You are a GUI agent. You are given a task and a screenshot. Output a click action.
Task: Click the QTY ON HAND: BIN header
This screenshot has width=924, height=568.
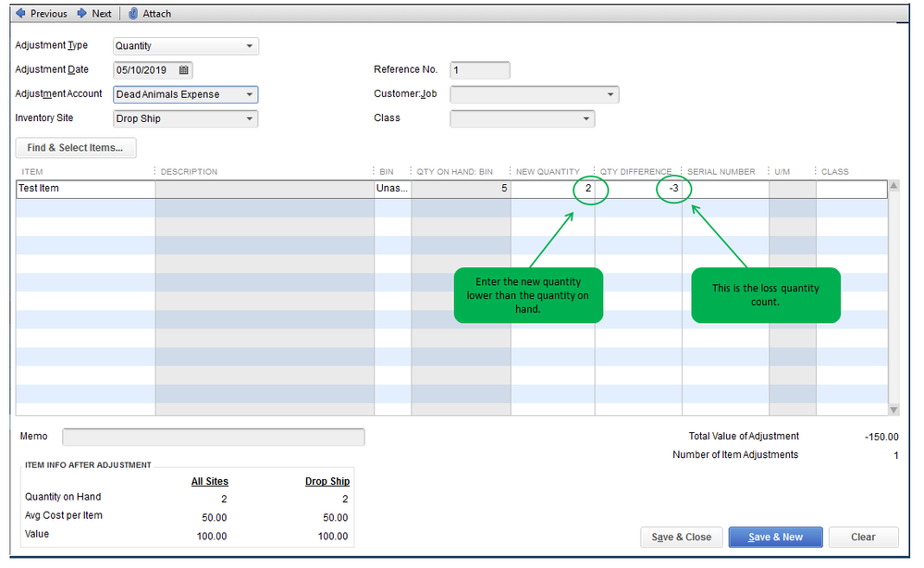coord(454,172)
